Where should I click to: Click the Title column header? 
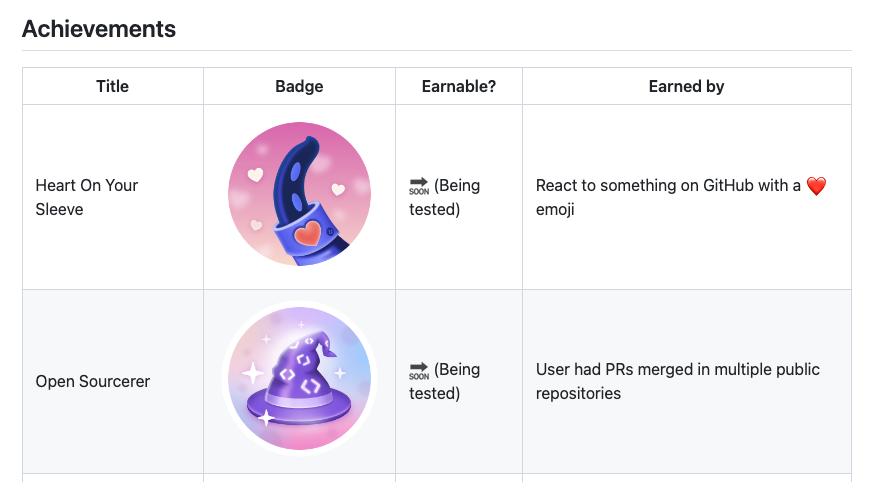click(112, 87)
